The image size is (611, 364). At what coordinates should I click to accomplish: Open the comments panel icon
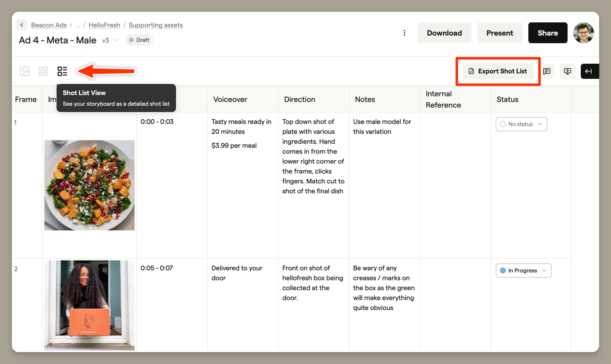[x=547, y=71]
